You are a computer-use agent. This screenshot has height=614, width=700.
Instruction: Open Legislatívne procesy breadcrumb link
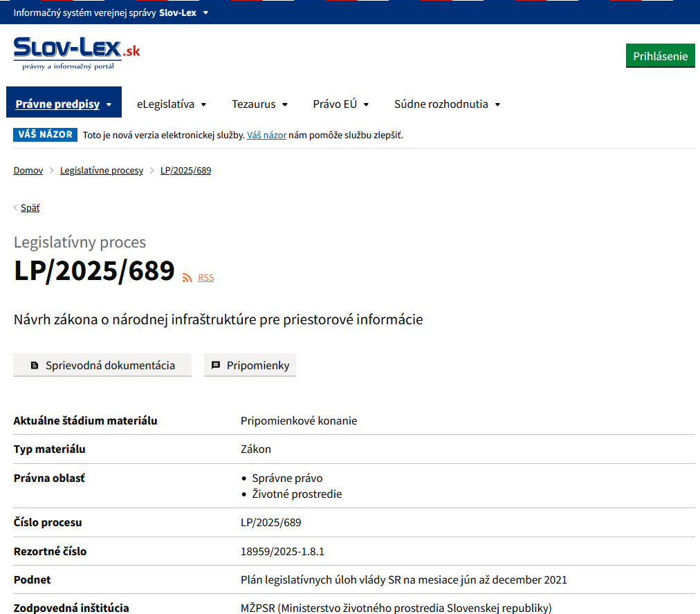click(x=102, y=170)
